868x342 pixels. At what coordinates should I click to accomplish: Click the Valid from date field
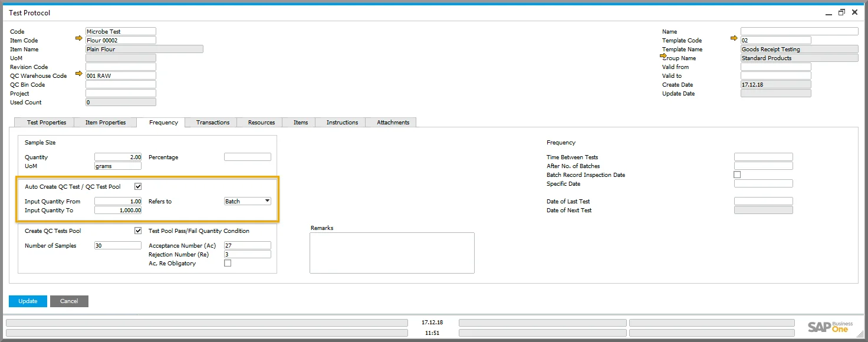(x=776, y=67)
